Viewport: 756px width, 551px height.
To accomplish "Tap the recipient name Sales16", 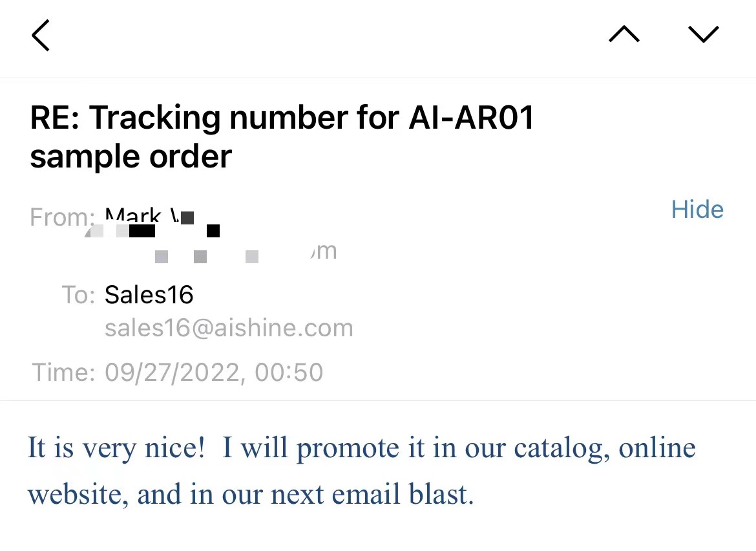I will point(149,295).
